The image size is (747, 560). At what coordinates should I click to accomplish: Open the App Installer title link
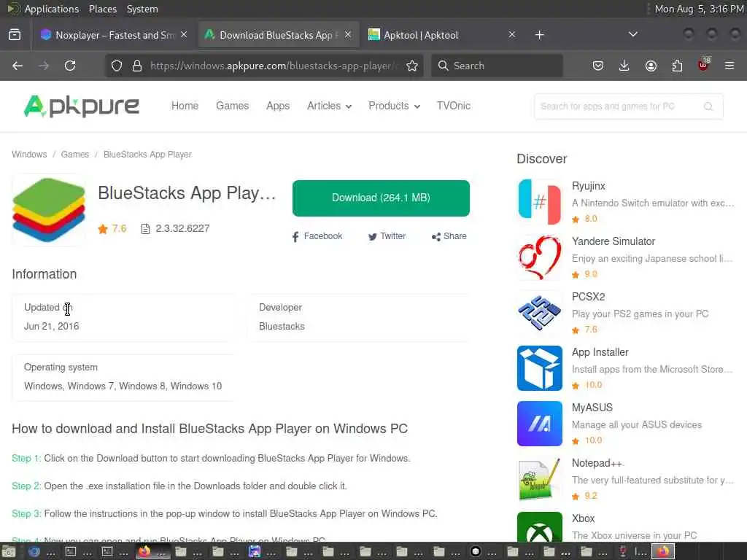coord(600,352)
